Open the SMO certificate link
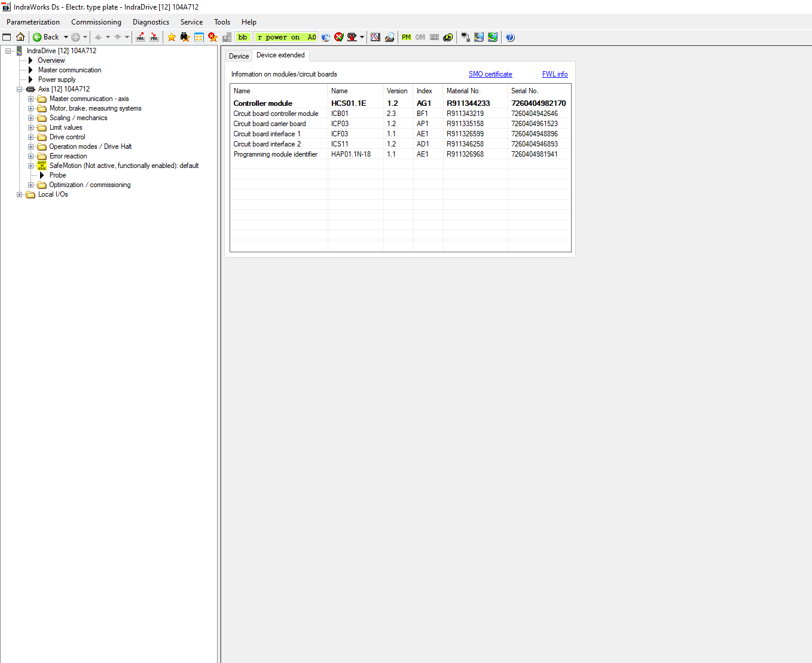This screenshot has height=663, width=812. (x=490, y=74)
